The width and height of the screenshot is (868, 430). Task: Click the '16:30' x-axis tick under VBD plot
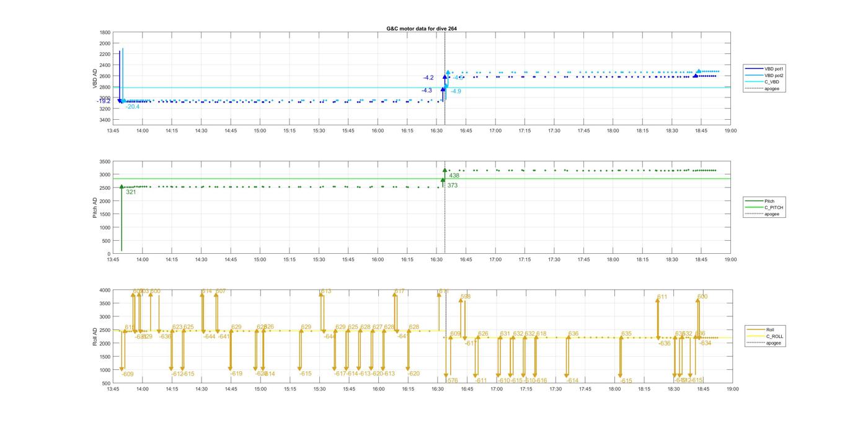436,131
